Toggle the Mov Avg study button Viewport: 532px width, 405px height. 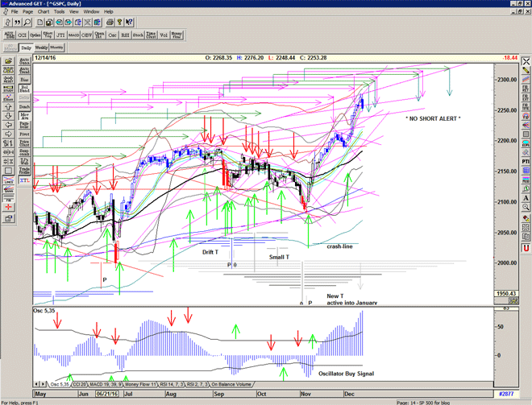pyautogui.click(x=24, y=117)
